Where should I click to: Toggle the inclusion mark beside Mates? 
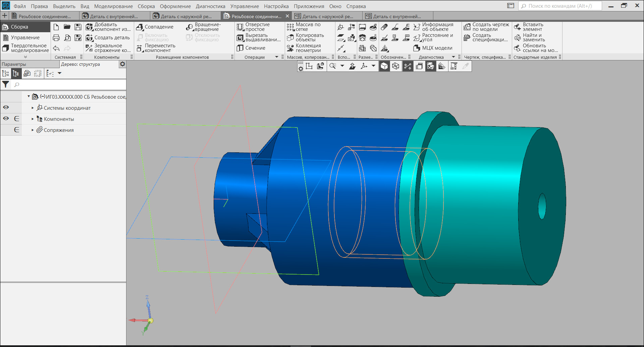pos(16,130)
